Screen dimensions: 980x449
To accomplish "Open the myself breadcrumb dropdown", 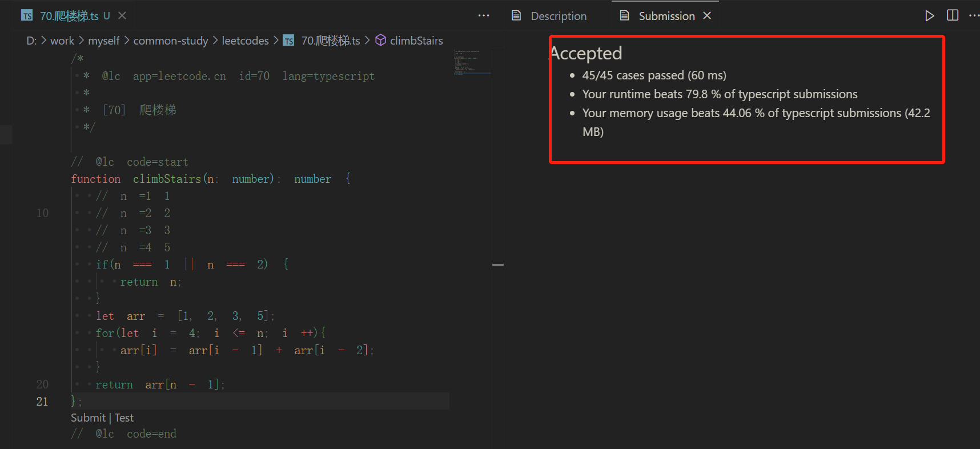I will coord(103,41).
